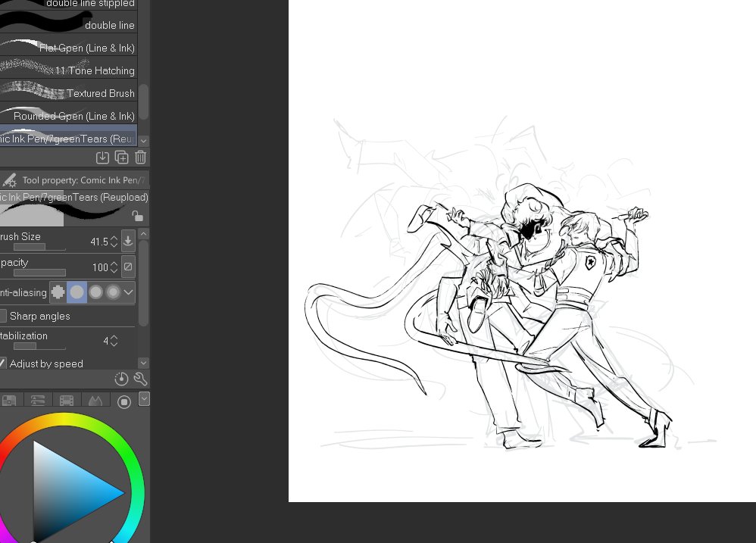Click the Stabilization stepper arrows
The width and height of the screenshot is (756, 543).
tap(114, 341)
